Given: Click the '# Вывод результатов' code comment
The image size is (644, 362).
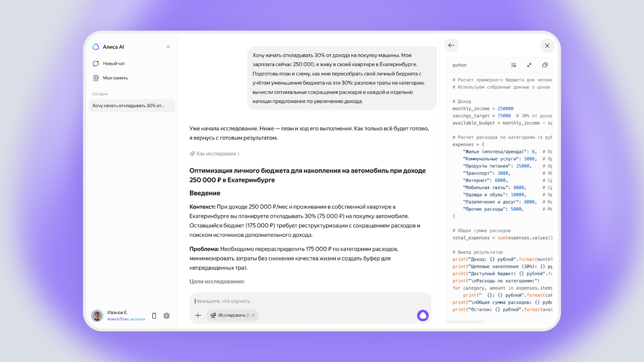Looking at the screenshot, I should click(478, 252).
